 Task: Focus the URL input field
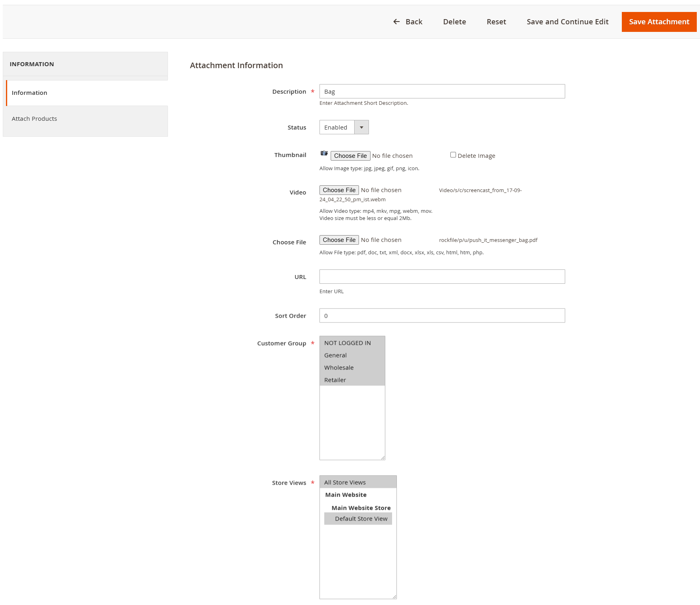pyautogui.click(x=442, y=277)
